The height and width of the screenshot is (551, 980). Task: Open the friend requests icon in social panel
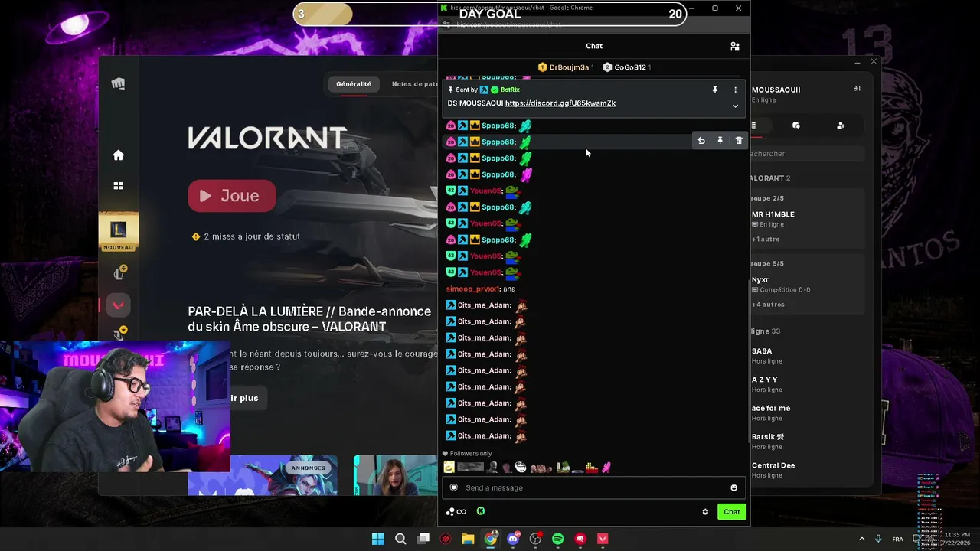tap(841, 126)
